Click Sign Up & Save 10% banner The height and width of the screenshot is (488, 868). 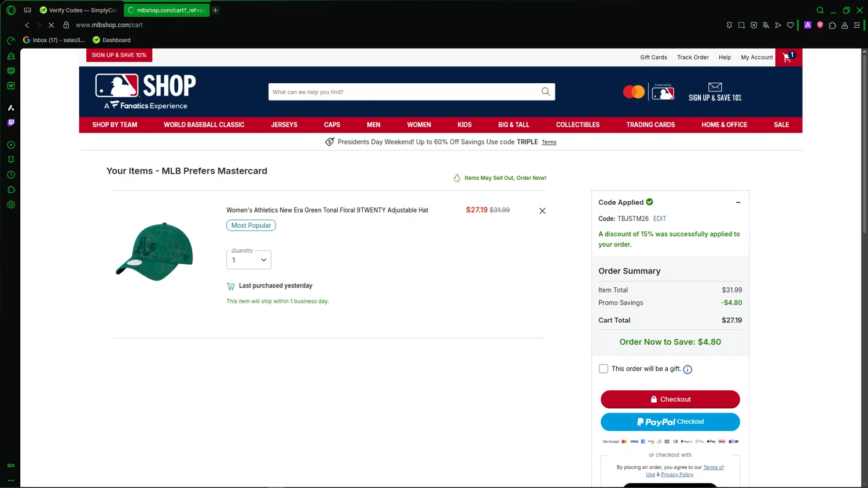click(119, 55)
